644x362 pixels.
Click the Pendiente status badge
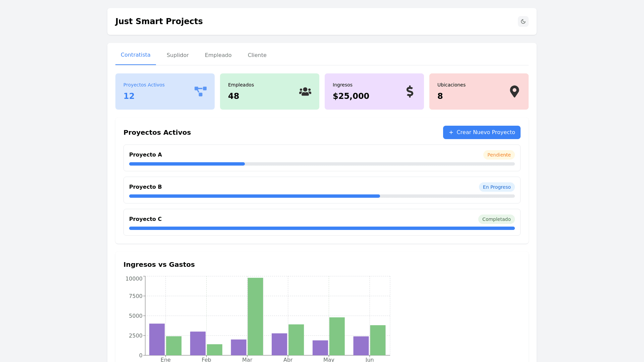tap(499, 155)
